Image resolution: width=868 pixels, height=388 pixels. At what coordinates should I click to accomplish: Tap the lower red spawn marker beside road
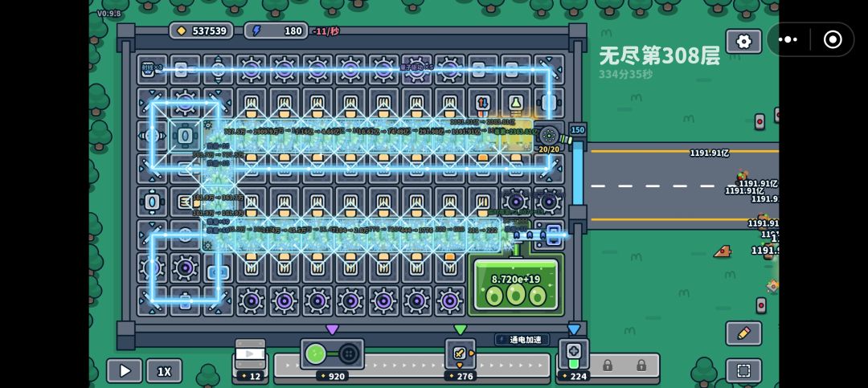[761, 305]
